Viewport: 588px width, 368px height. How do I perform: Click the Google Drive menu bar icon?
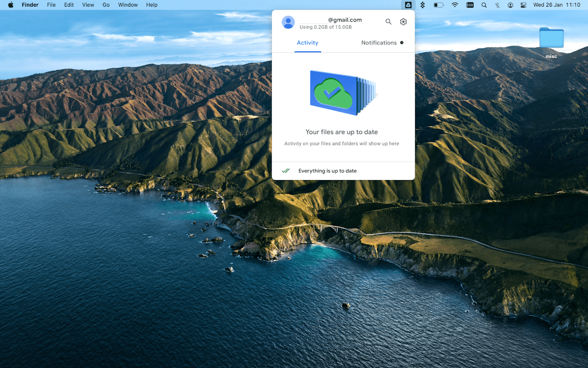[408, 5]
